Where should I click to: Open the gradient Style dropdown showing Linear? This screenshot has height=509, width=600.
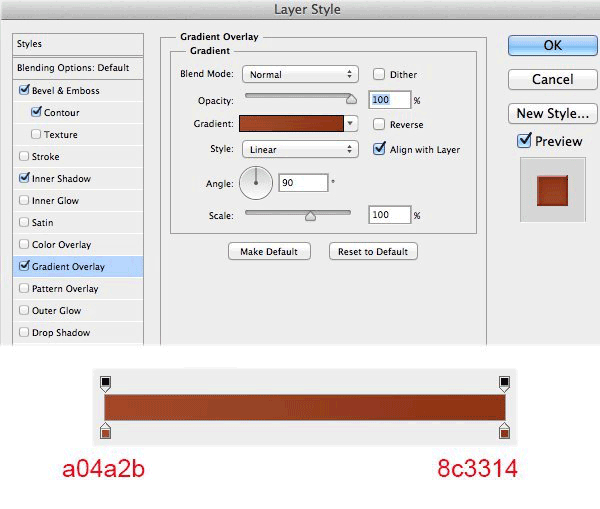[300, 149]
